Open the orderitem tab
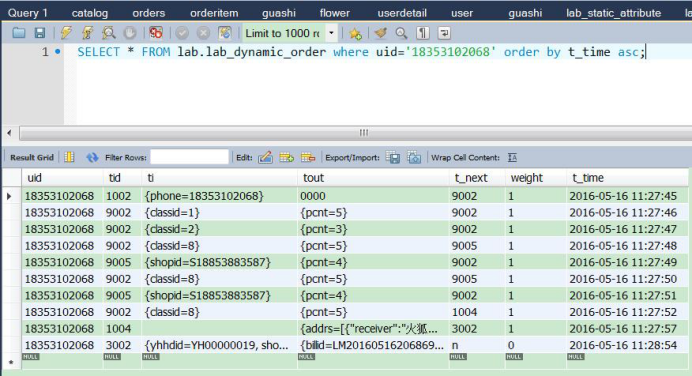Screen dimensions: 692x376 point(214,13)
